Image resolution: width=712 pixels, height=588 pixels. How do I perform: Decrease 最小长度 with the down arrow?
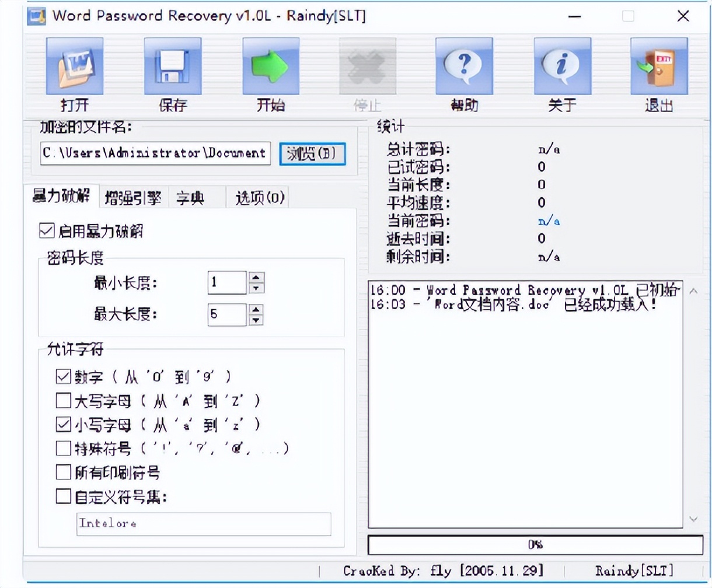256,288
